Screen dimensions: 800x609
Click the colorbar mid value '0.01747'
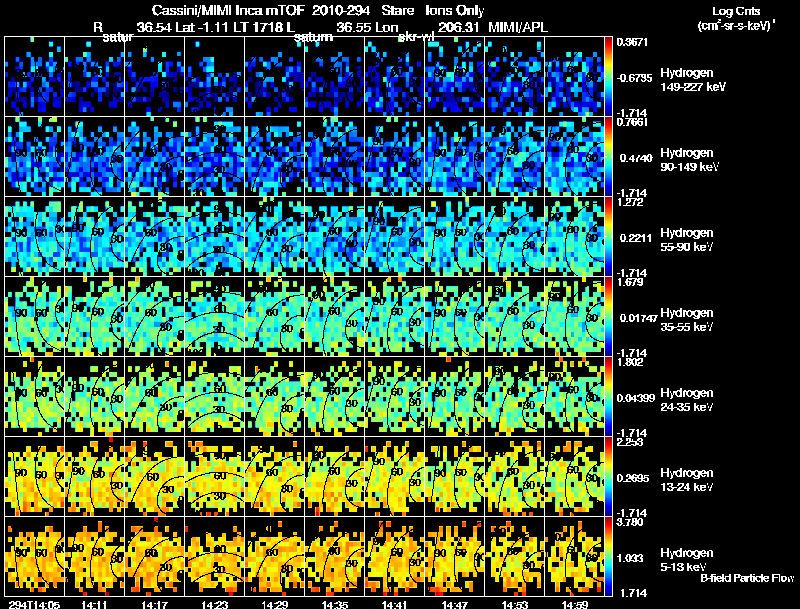coord(638,318)
